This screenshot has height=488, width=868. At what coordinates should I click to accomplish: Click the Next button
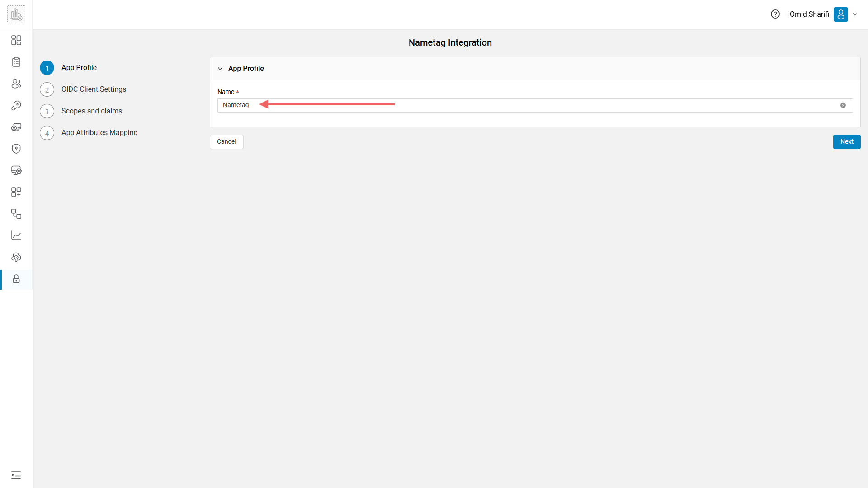pyautogui.click(x=847, y=142)
